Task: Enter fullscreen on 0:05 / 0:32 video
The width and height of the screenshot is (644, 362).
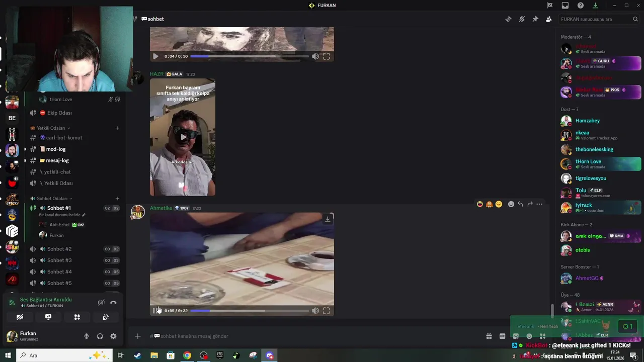Action: [327, 311]
